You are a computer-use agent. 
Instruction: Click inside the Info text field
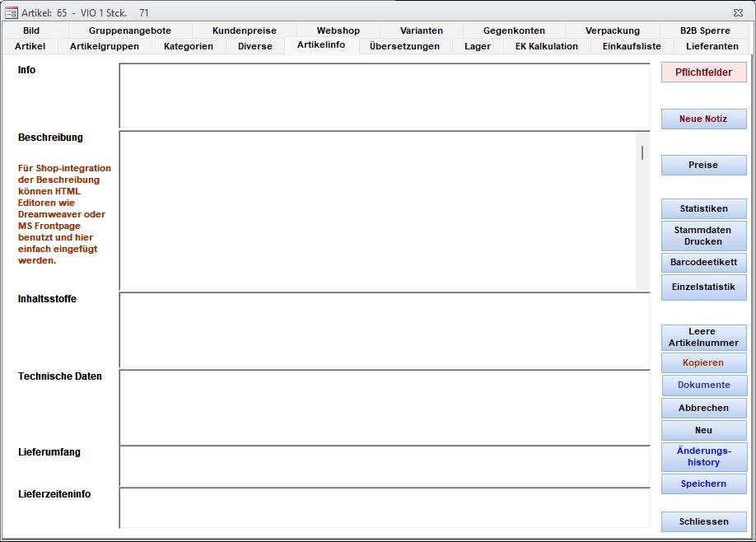384,96
